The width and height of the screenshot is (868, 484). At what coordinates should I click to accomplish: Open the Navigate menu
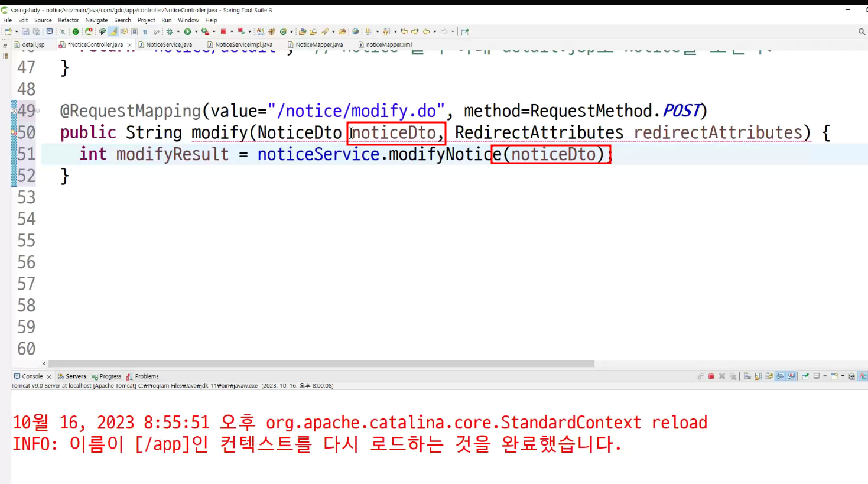pyautogui.click(x=96, y=20)
